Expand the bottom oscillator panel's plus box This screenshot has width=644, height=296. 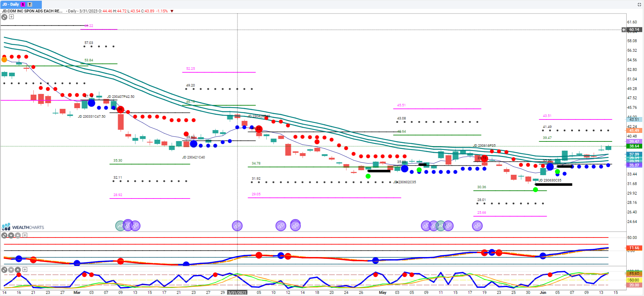coord(25,269)
